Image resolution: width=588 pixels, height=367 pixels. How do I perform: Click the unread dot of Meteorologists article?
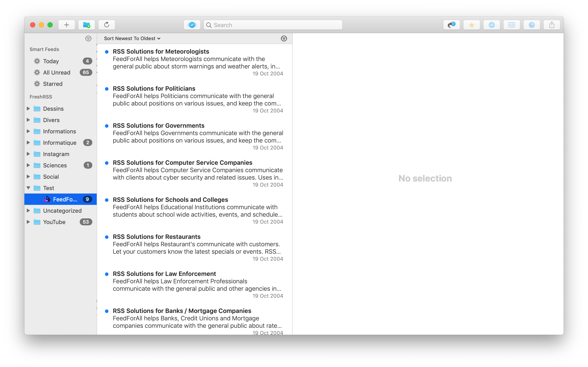(106, 52)
